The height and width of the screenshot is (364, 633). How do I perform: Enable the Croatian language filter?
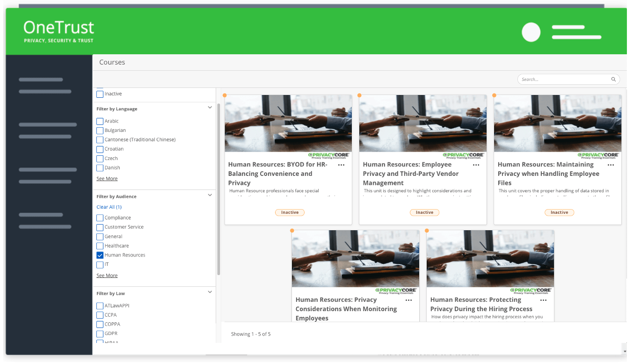(100, 149)
